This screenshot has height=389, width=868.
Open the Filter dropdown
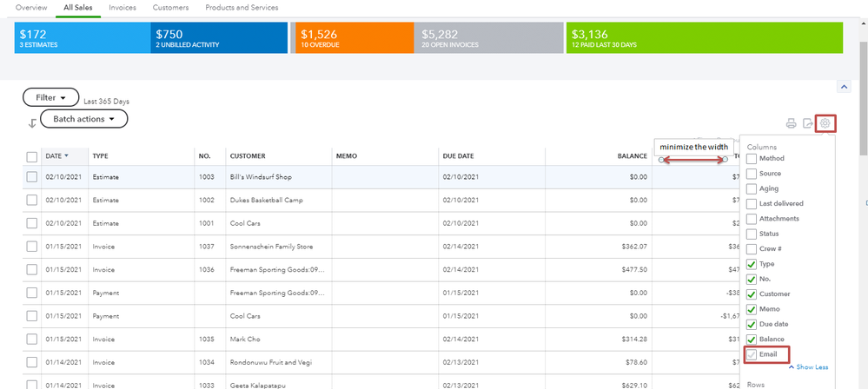(51, 97)
